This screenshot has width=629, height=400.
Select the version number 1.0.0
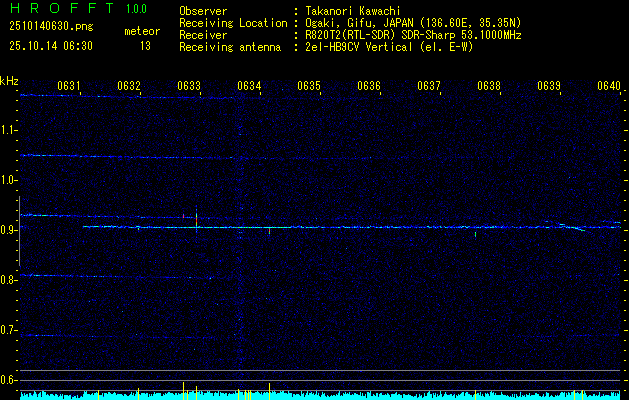136,9
